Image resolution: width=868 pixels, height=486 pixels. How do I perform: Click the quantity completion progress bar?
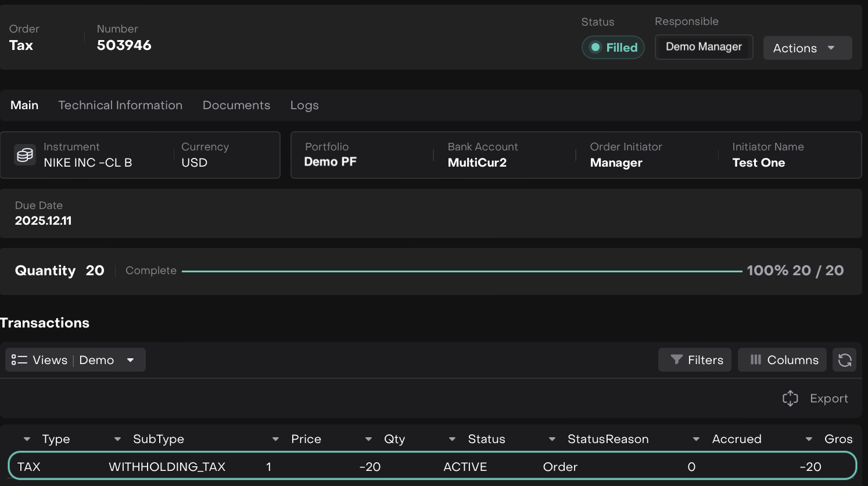[x=461, y=271]
